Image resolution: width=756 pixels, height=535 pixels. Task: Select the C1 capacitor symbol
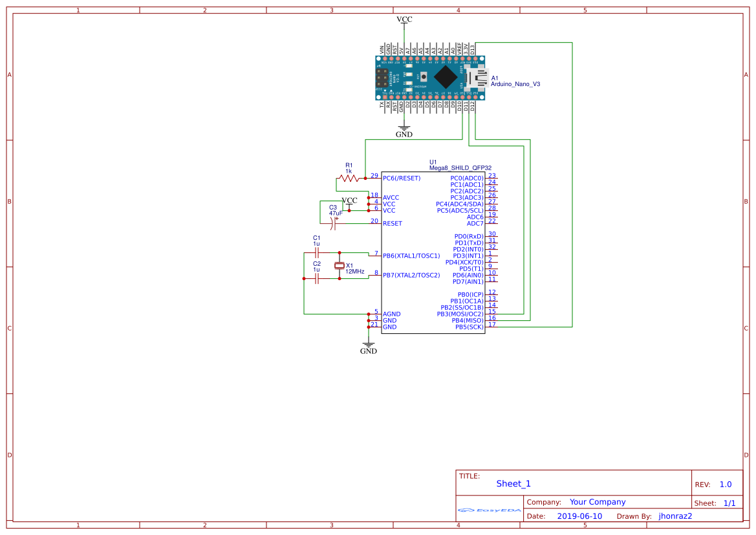[x=317, y=252]
